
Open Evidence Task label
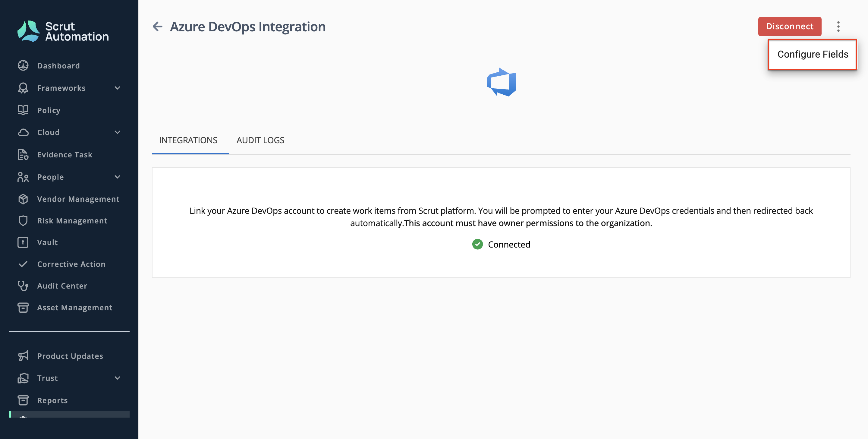[65, 154]
